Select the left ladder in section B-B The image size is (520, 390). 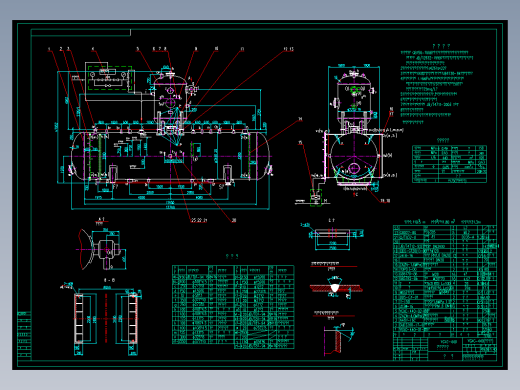[79, 319]
